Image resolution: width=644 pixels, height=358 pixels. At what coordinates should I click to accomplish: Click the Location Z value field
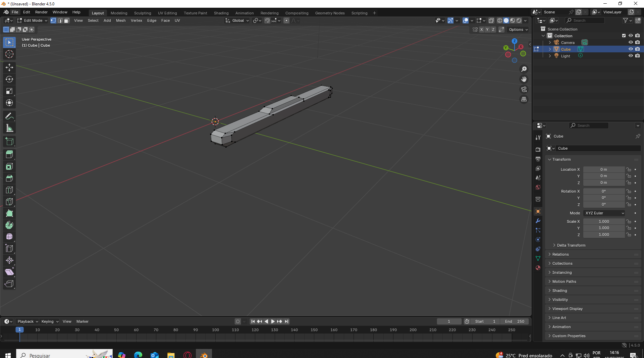[604, 183]
